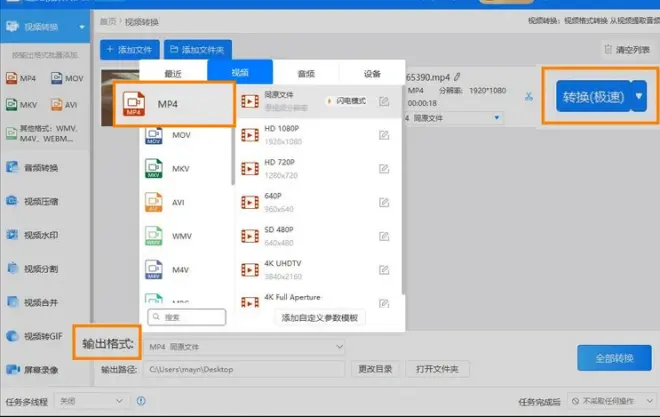
Task: Click the 添加文件 button
Action: (x=130, y=48)
